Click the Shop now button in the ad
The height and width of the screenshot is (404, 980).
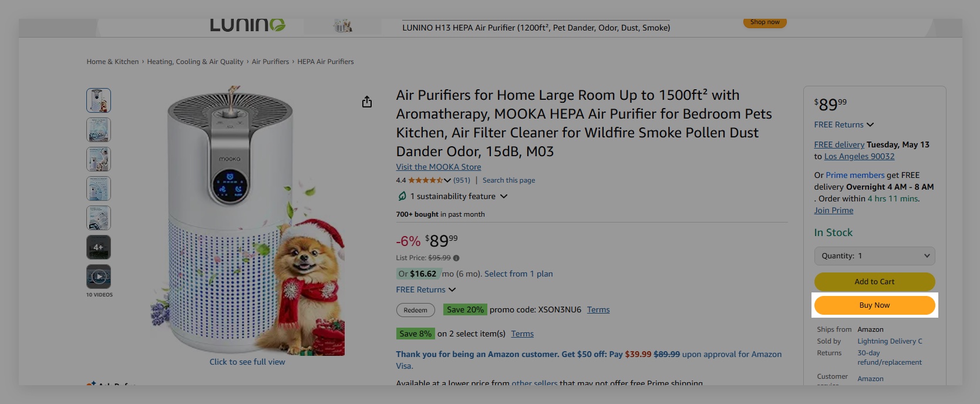point(765,22)
